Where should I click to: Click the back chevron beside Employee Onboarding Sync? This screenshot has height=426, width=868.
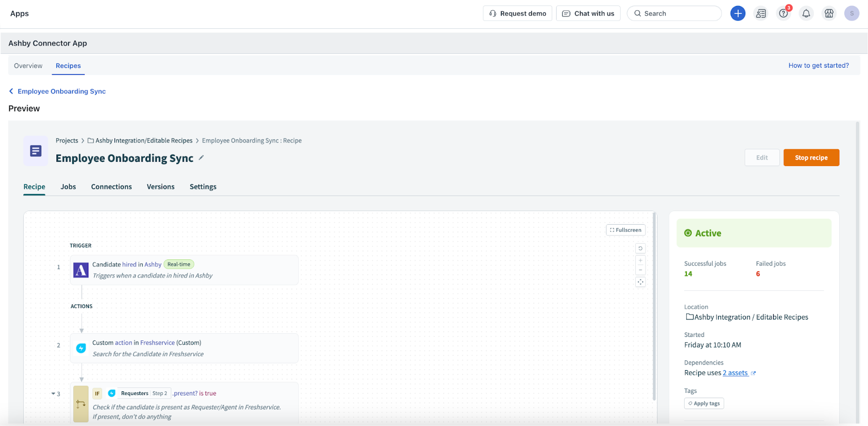tap(11, 91)
